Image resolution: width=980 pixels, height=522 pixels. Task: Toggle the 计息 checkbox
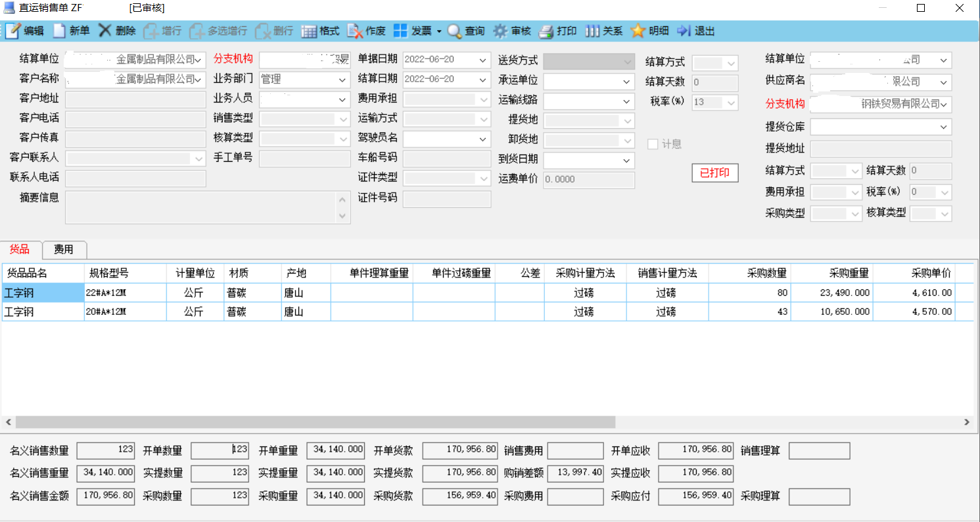[653, 144]
